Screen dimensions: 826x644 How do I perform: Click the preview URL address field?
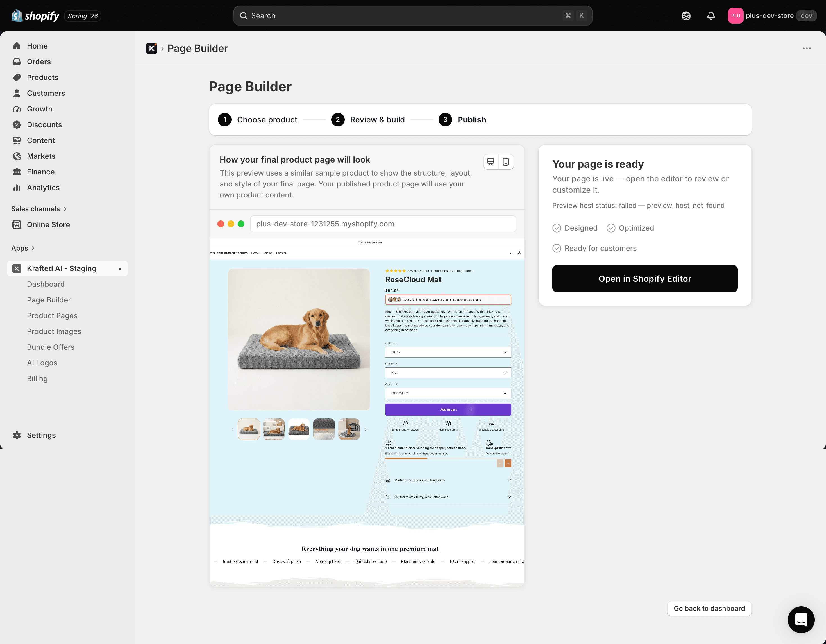[383, 224]
